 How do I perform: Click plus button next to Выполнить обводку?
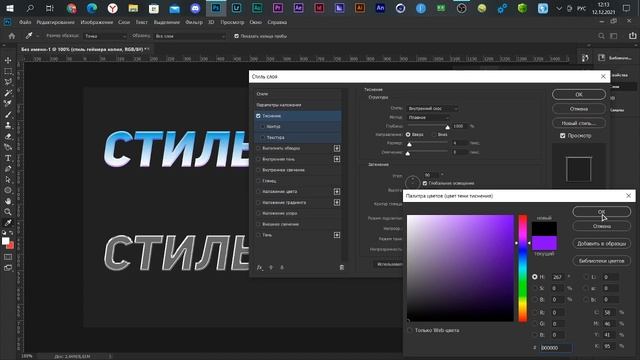337,148
